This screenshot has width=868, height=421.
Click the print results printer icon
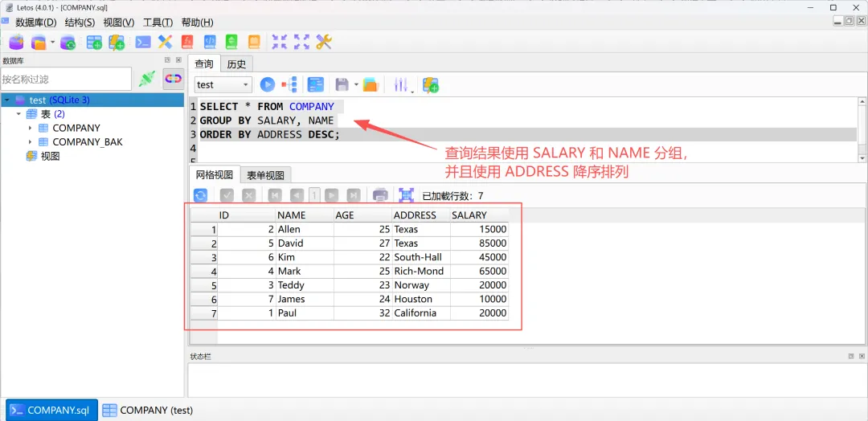point(380,195)
